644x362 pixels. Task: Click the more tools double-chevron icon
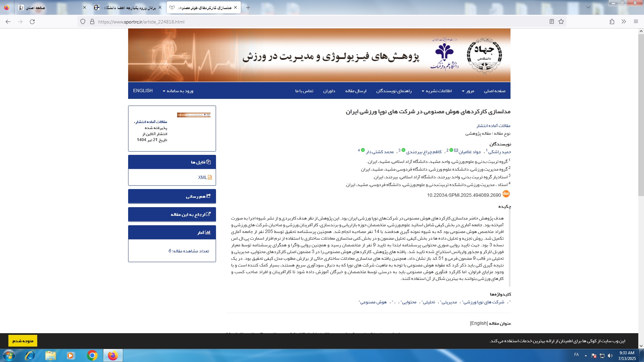pos(624,22)
